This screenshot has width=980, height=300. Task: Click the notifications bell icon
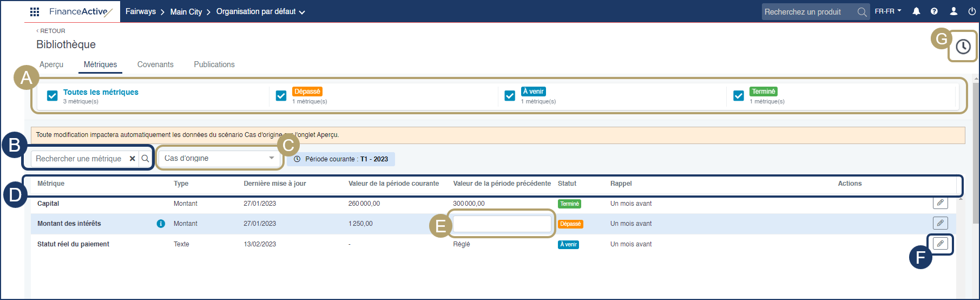(916, 11)
